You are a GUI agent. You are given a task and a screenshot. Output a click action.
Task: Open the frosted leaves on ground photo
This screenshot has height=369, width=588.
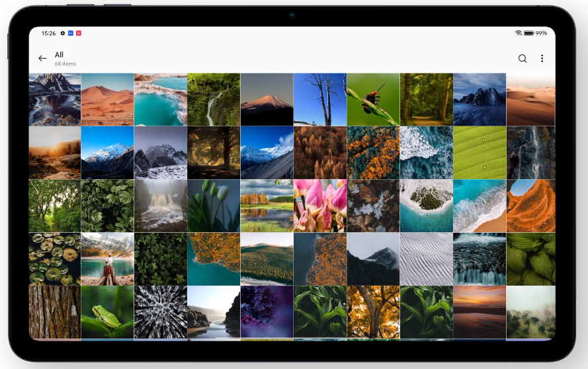[374, 206]
